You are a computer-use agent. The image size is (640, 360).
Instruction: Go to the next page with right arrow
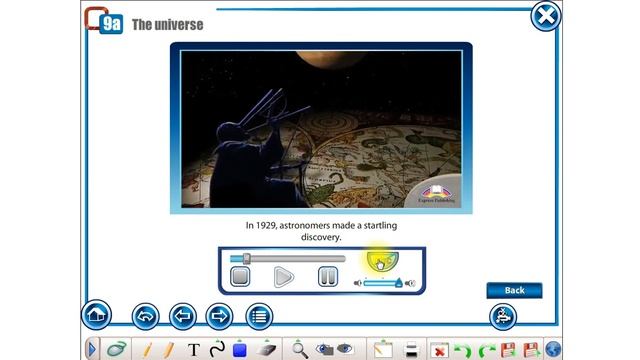[219, 316]
